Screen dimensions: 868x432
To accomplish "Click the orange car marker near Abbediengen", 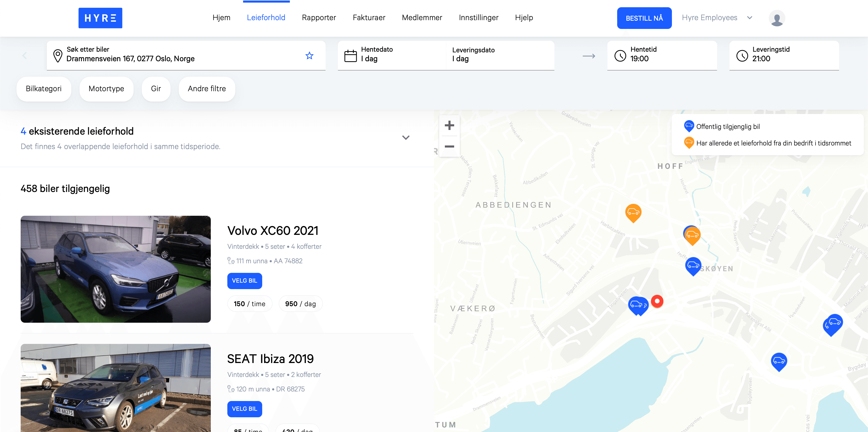I will point(633,213).
